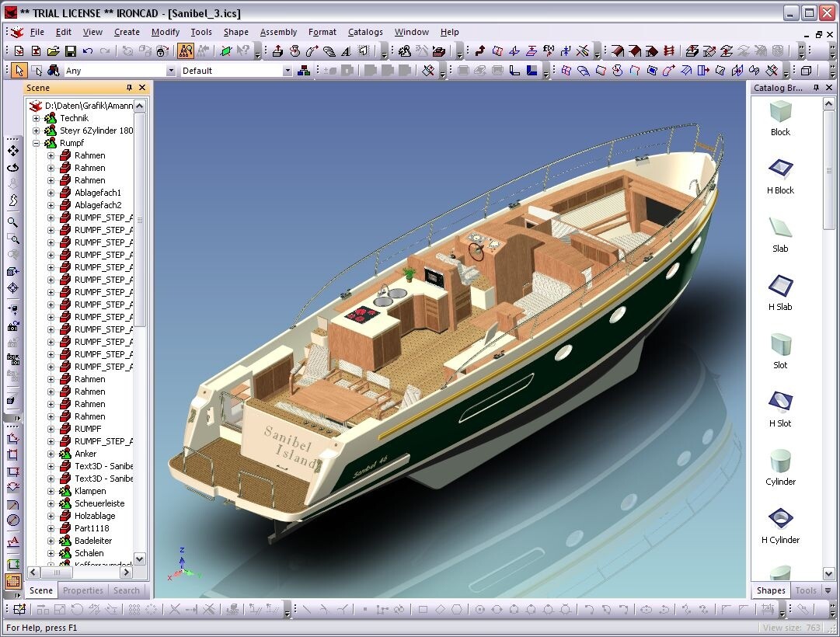840x637 pixels.
Task: Save the Sanibel_3 scene
Action: 71,50
